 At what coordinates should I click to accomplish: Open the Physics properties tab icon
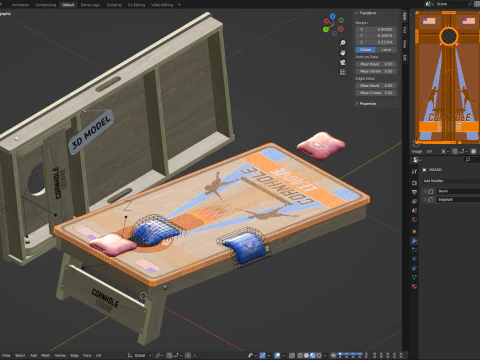414,259
